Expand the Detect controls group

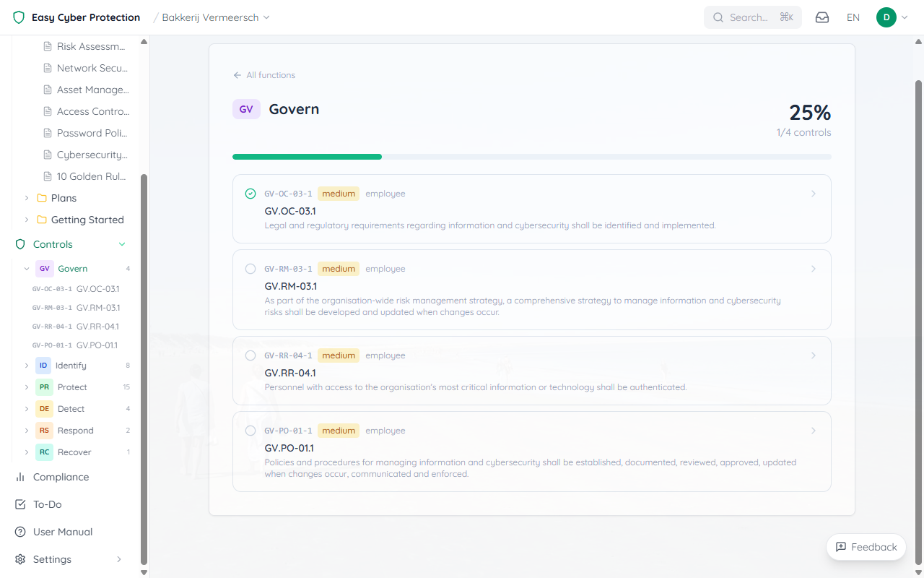(27, 408)
